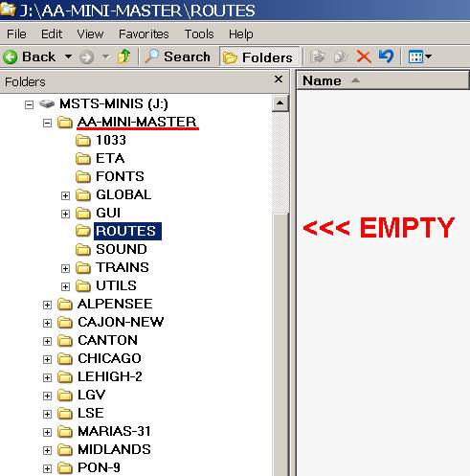Open the Forward history dropdown arrow
This screenshot has height=476, width=470.
click(x=105, y=57)
